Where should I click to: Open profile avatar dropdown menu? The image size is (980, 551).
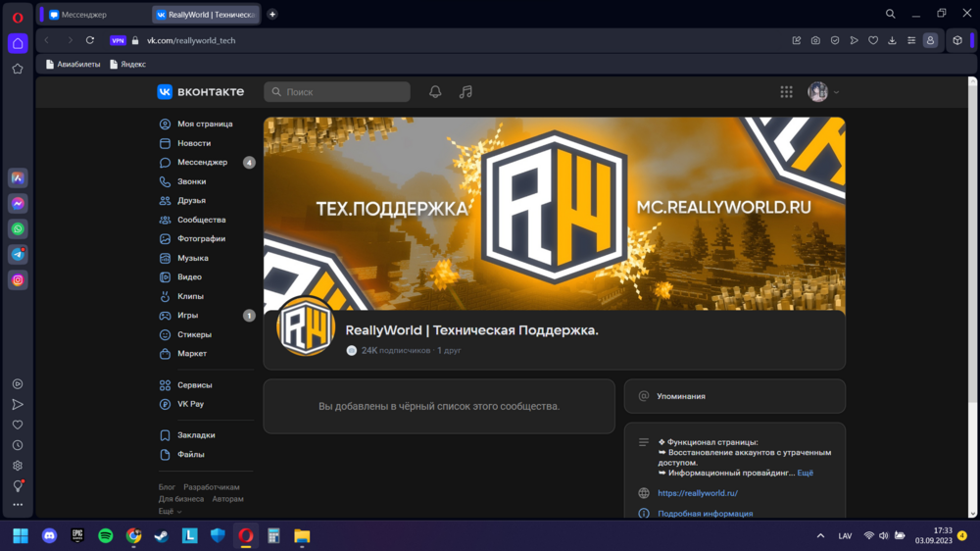coord(823,92)
